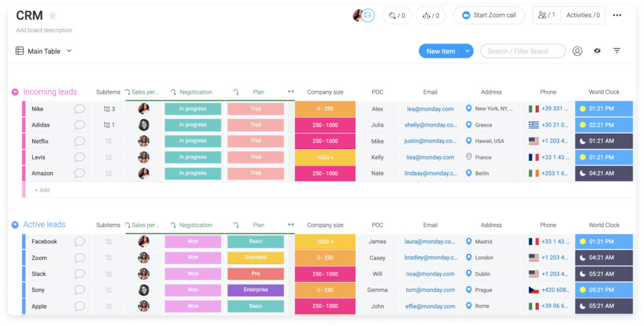This screenshot has height=326, width=644.
Task: Open the lea@monday.com email link
Action: 430,109
